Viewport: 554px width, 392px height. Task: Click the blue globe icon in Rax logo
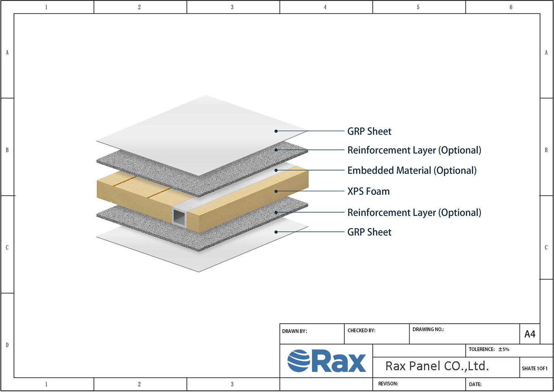click(x=298, y=361)
